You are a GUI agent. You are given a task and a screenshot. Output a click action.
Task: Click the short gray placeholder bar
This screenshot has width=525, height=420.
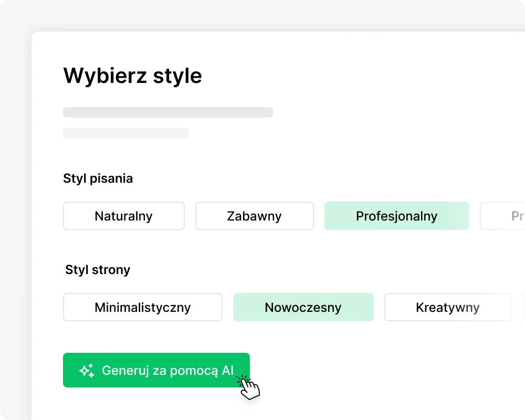point(126,133)
